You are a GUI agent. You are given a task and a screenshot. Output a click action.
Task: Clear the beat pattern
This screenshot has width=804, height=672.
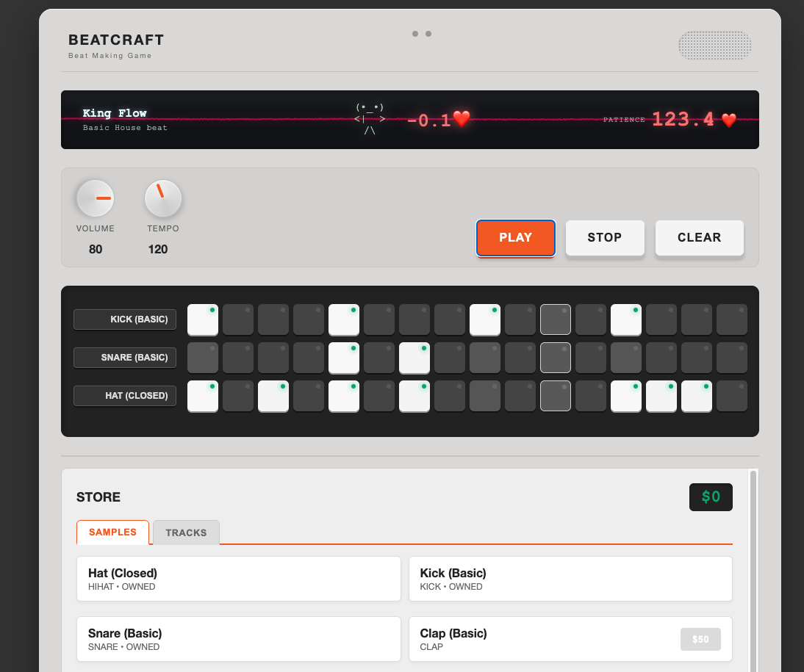(x=699, y=238)
